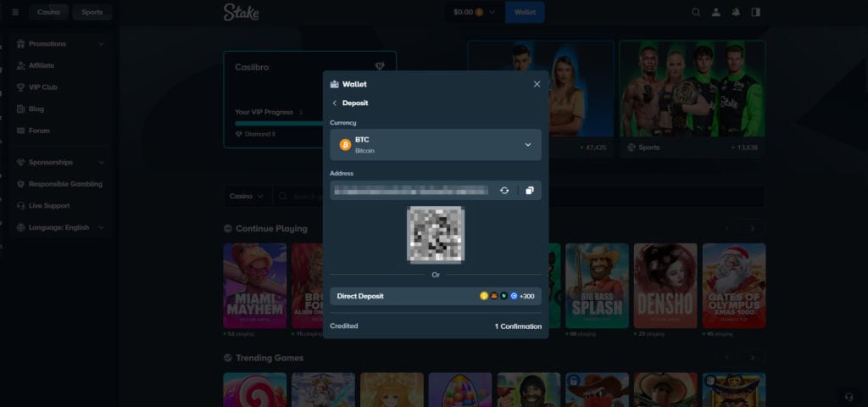Open the Miami Mayhem game
The width and height of the screenshot is (868, 407).
point(254,286)
